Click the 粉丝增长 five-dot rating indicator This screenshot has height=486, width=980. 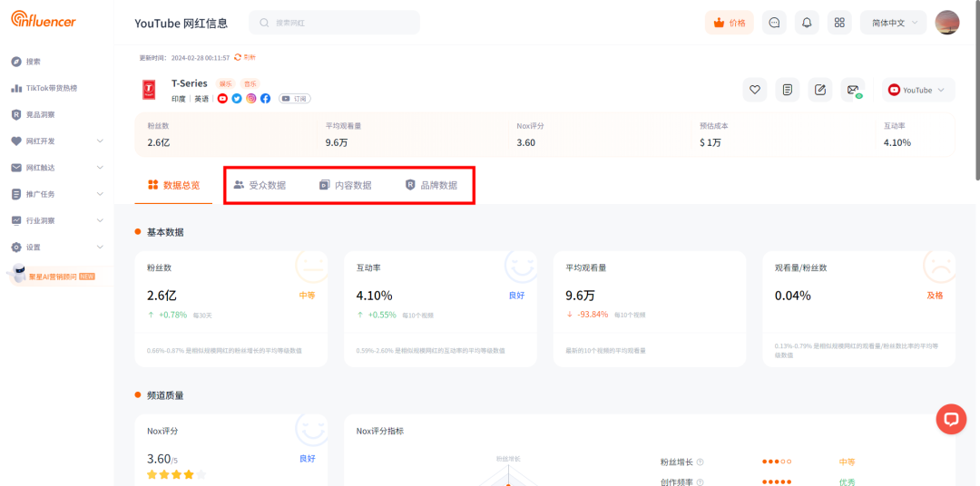click(777, 462)
